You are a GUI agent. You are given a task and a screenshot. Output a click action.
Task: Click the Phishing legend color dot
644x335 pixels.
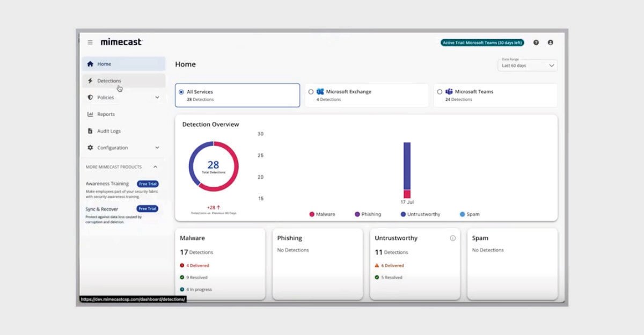[357, 214]
